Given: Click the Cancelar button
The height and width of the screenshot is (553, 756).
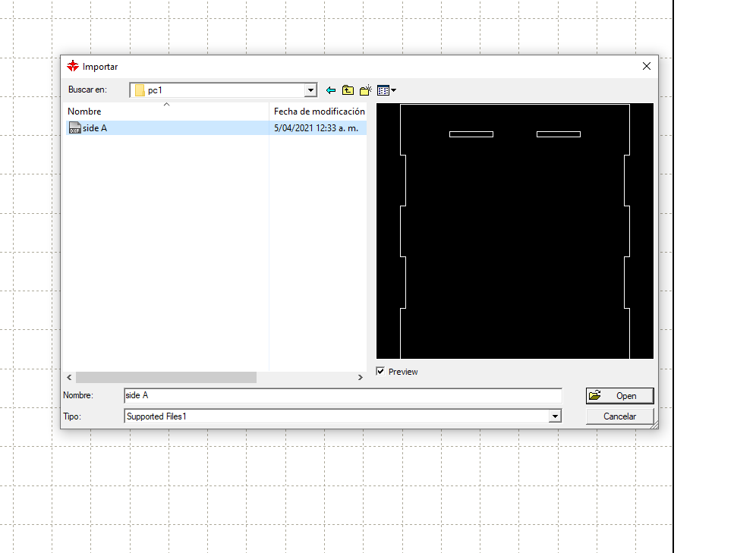Looking at the screenshot, I should (x=620, y=416).
